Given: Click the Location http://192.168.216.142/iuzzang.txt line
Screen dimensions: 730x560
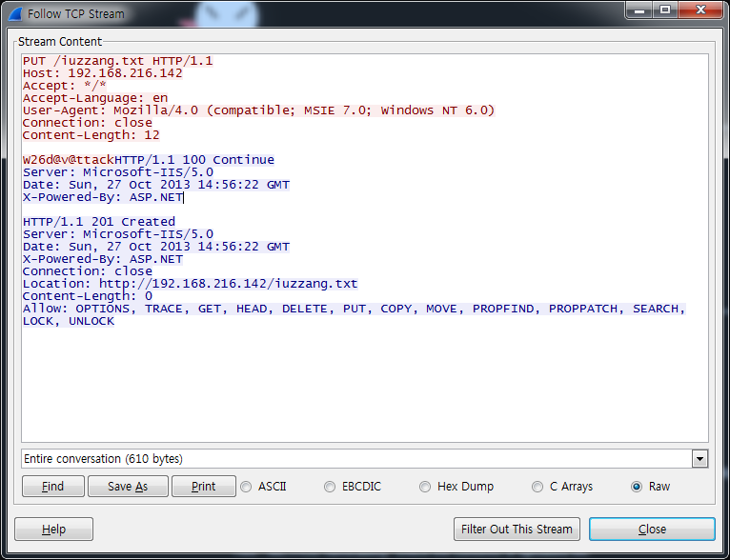Looking at the screenshot, I should pos(191,284).
